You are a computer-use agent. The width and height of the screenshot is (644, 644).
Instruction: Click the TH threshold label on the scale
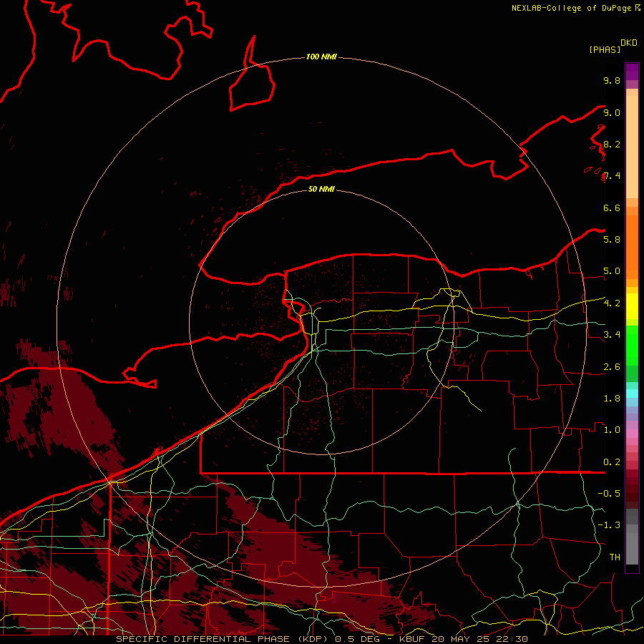[615, 557]
